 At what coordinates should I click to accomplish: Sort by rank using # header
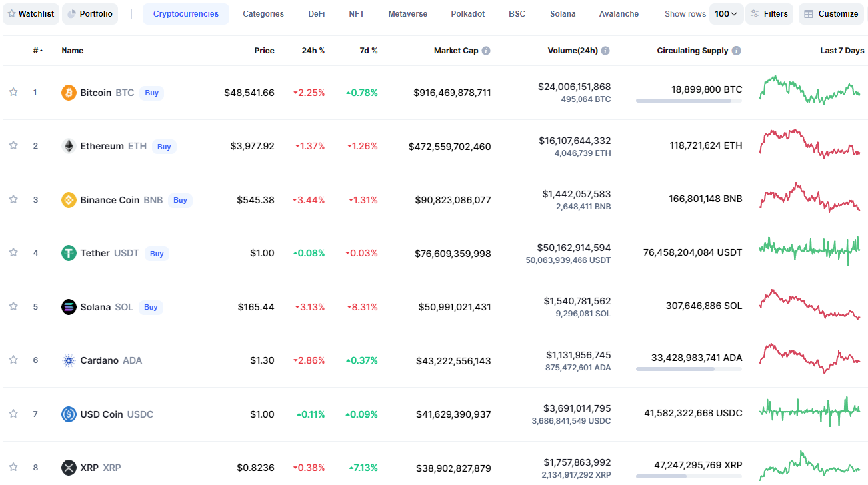pyautogui.click(x=38, y=51)
